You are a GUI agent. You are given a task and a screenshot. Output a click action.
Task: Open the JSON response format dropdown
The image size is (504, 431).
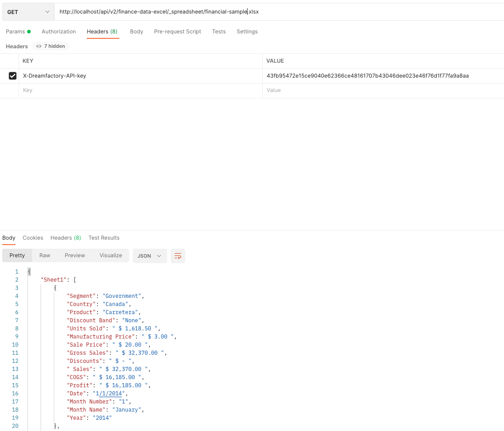pyautogui.click(x=149, y=255)
